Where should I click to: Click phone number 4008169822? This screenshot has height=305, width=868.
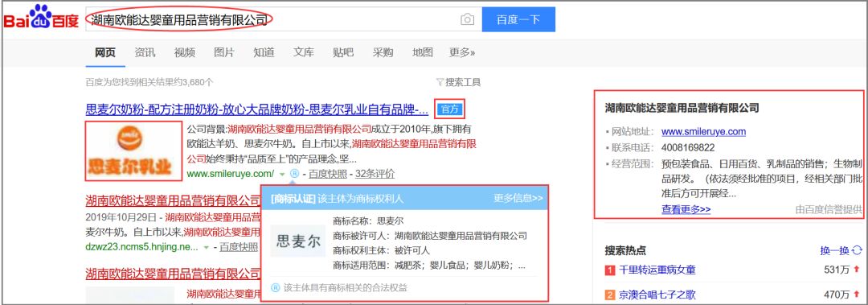pyautogui.click(x=688, y=148)
